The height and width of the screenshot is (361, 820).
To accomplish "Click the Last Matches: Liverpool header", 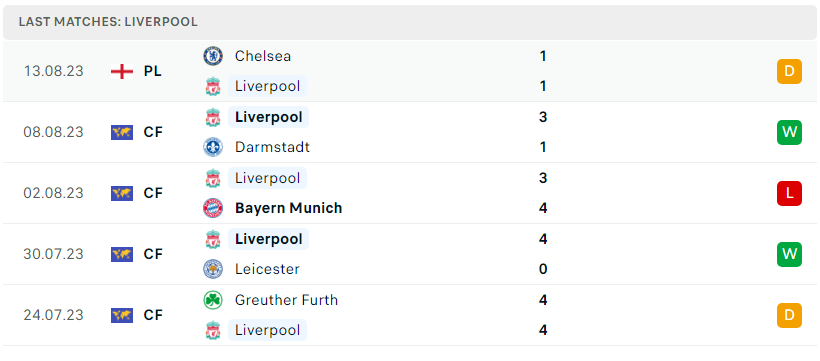I will pos(108,22).
